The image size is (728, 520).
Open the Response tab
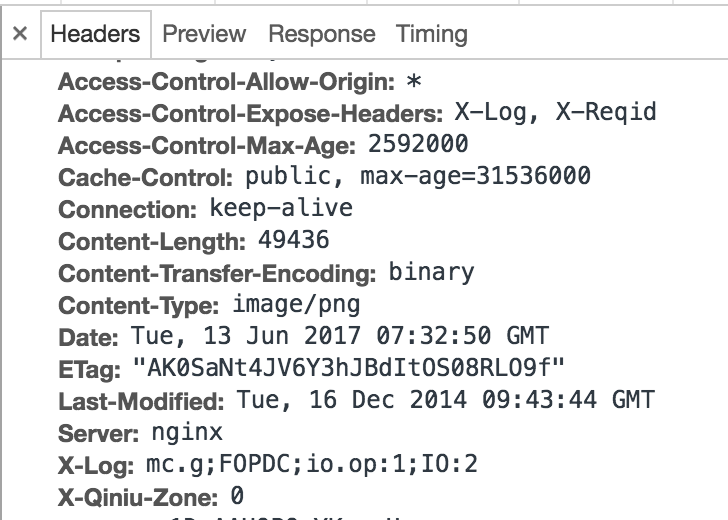[x=322, y=34]
